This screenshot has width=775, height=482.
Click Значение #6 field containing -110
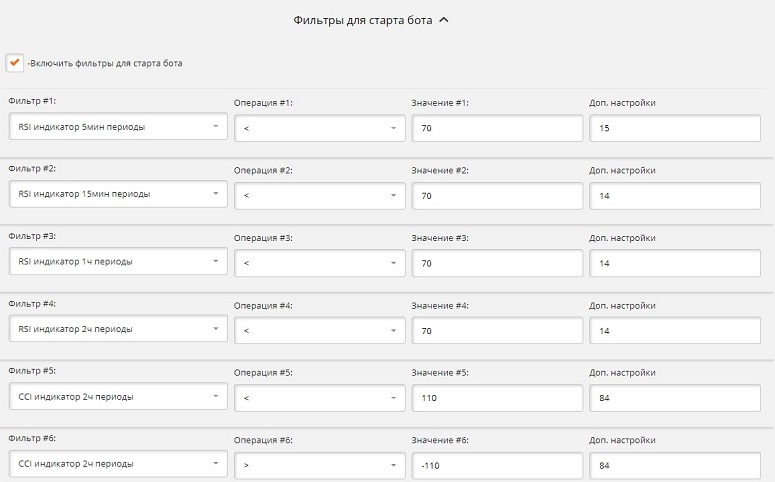pos(497,465)
